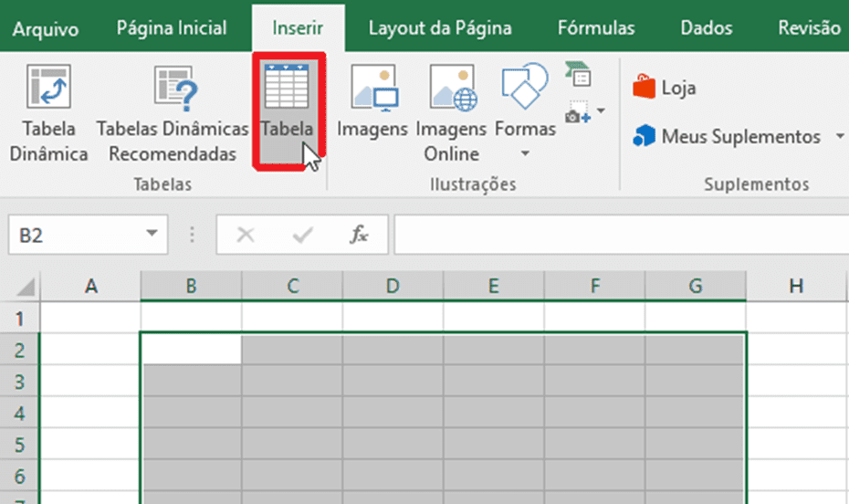The image size is (849, 504).
Task: Open Imagens Online picker
Action: (x=452, y=114)
